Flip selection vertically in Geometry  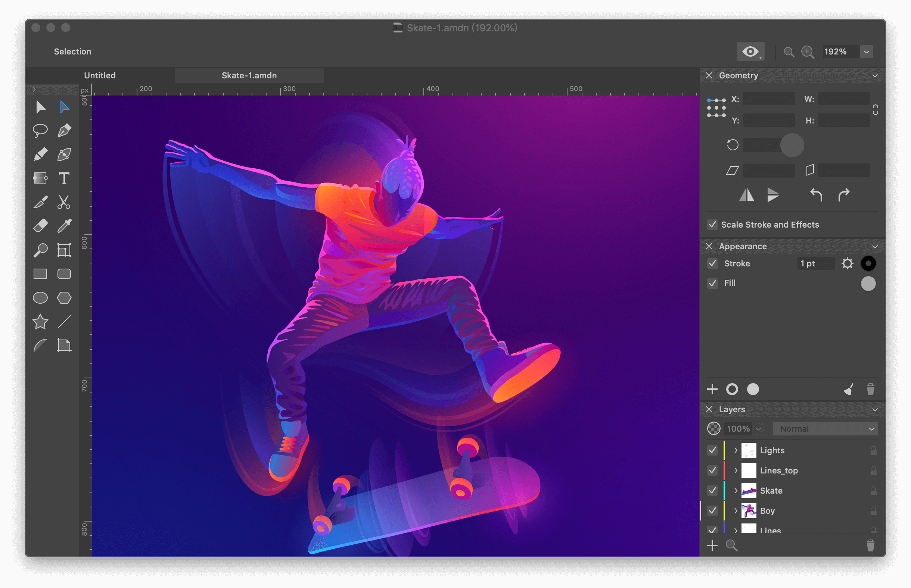(x=773, y=195)
